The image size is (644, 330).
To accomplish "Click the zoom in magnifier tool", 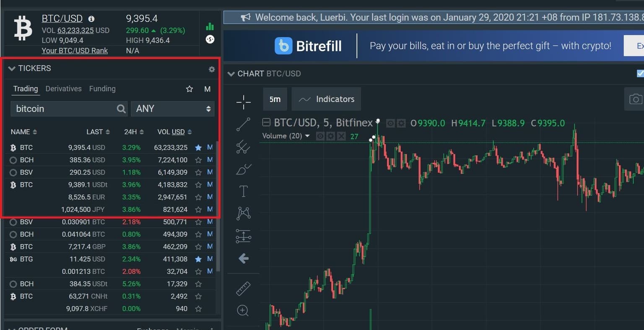I will pos(243,310).
